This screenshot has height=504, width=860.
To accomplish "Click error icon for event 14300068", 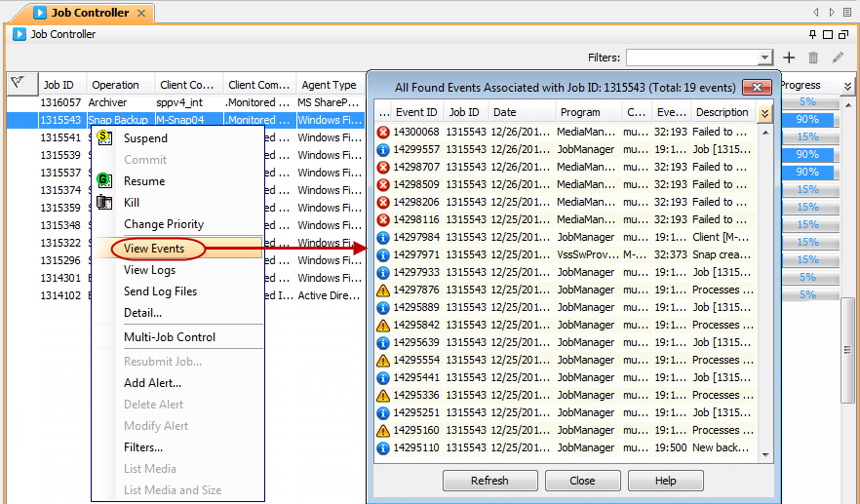I will (x=383, y=133).
